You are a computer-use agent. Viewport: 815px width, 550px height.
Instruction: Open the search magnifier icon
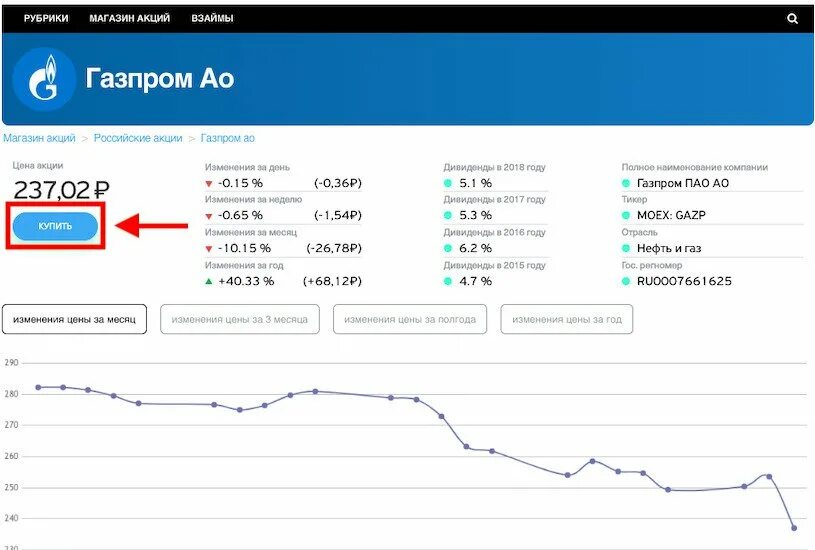[x=792, y=19]
